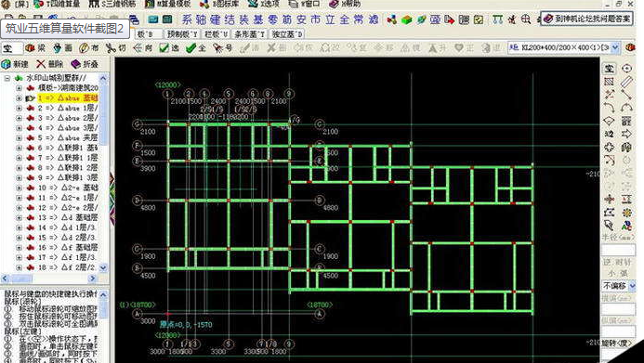Click 到神机论坛找问题答案 button

(586, 19)
